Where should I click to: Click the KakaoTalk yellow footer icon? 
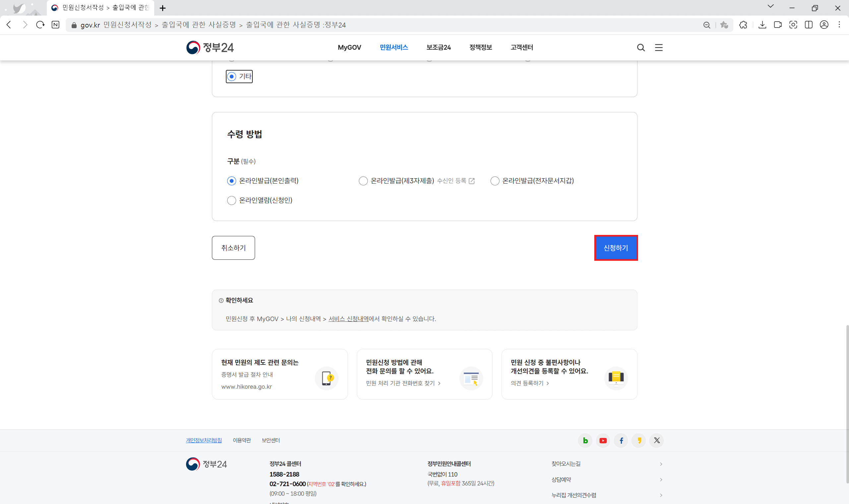click(639, 440)
